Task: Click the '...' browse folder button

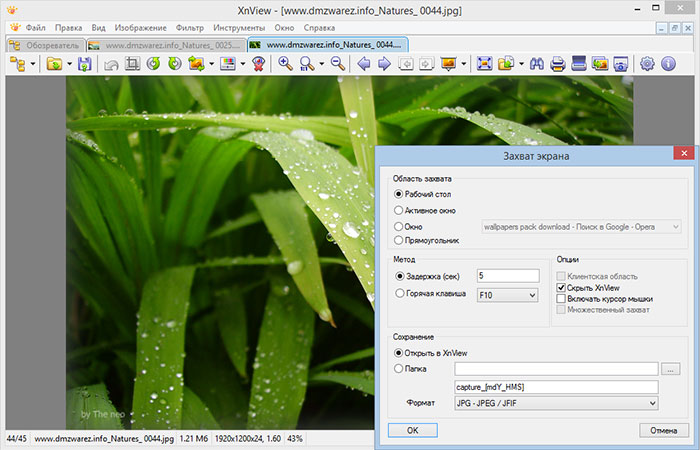Action: coord(671,369)
